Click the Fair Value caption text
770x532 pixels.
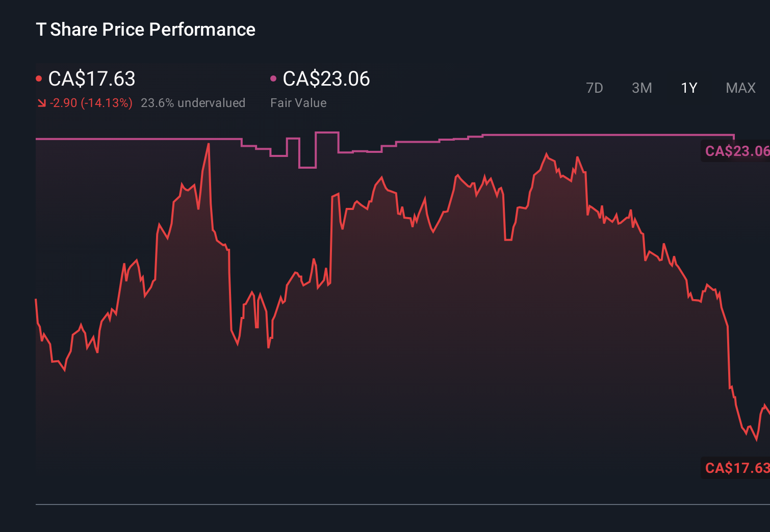pyautogui.click(x=299, y=103)
